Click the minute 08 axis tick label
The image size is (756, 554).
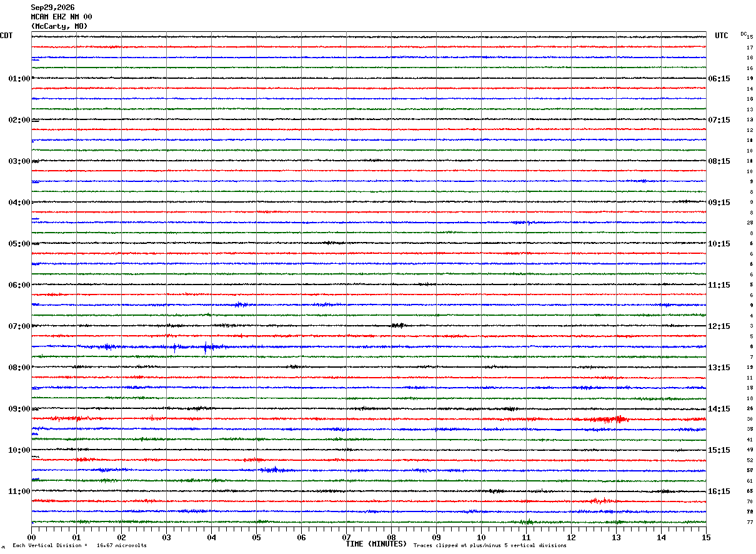tap(391, 537)
